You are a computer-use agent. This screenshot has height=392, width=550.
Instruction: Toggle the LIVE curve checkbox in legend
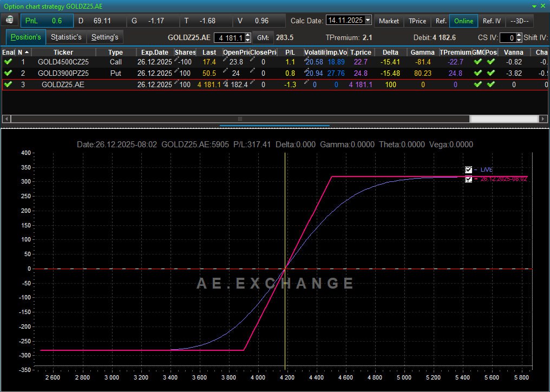click(x=469, y=169)
